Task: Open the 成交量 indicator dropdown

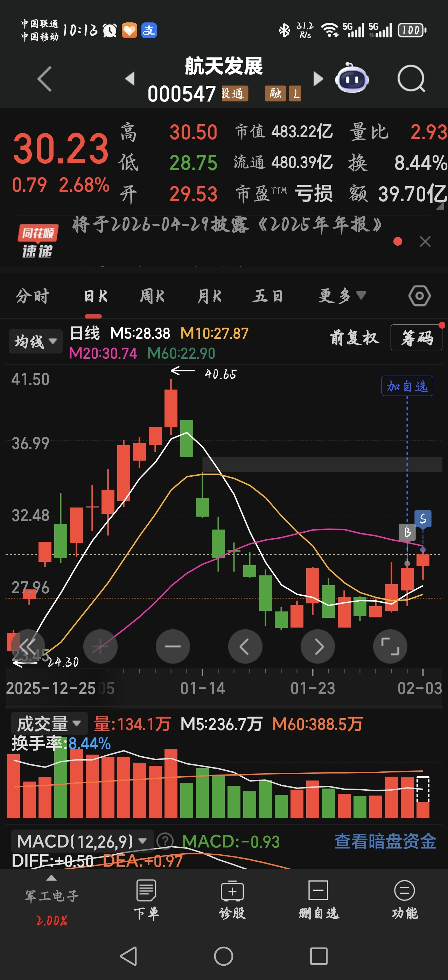Action: point(49,723)
